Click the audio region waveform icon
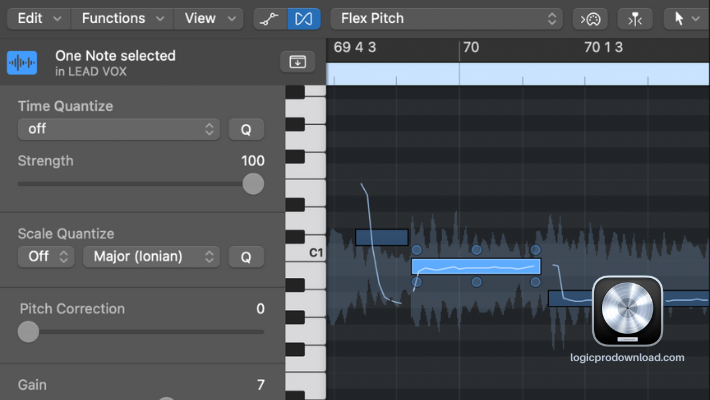Viewport: 710px width, 400px height. pos(22,63)
